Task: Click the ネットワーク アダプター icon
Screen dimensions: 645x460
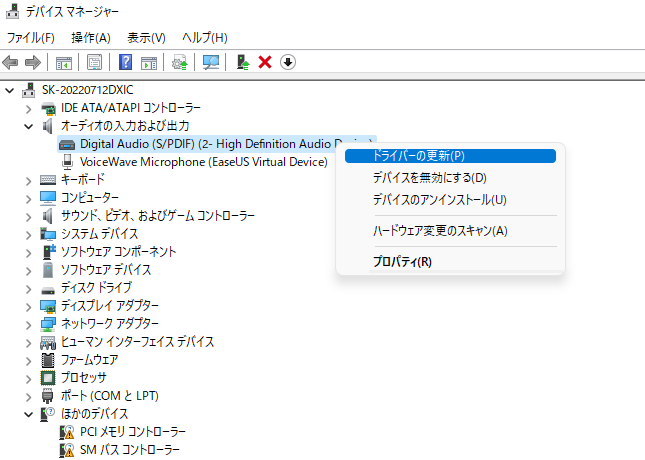Action: coord(48,324)
